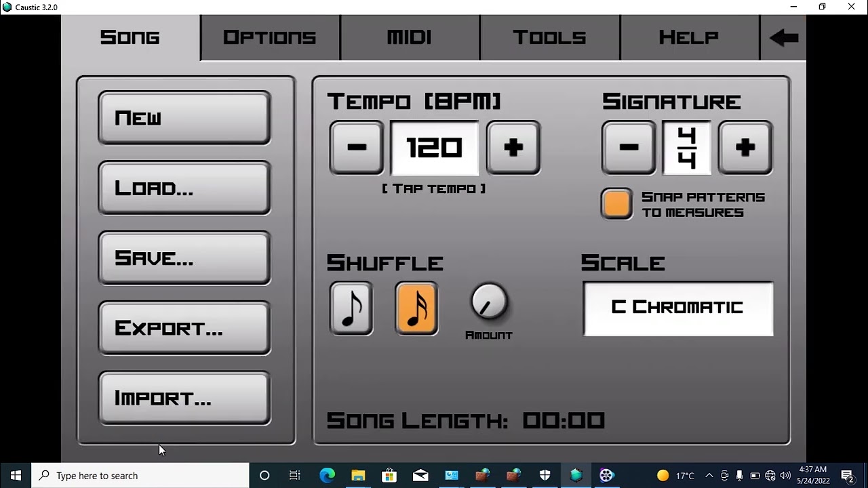Open the Tools tab
The image size is (868, 488).
click(549, 37)
